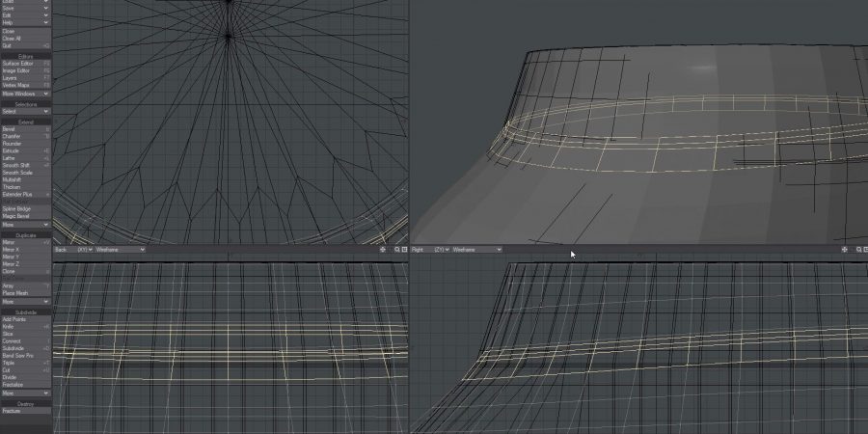Select the Smooth Shift tool
Viewport: 868px width, 434px height.
point(25,165)
